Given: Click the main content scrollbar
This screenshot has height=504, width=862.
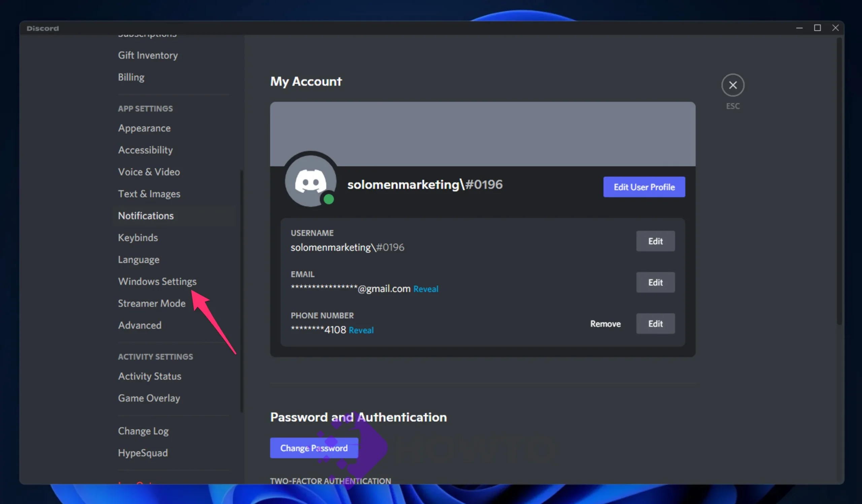Looking at the screenshot, I should (839, 181).
